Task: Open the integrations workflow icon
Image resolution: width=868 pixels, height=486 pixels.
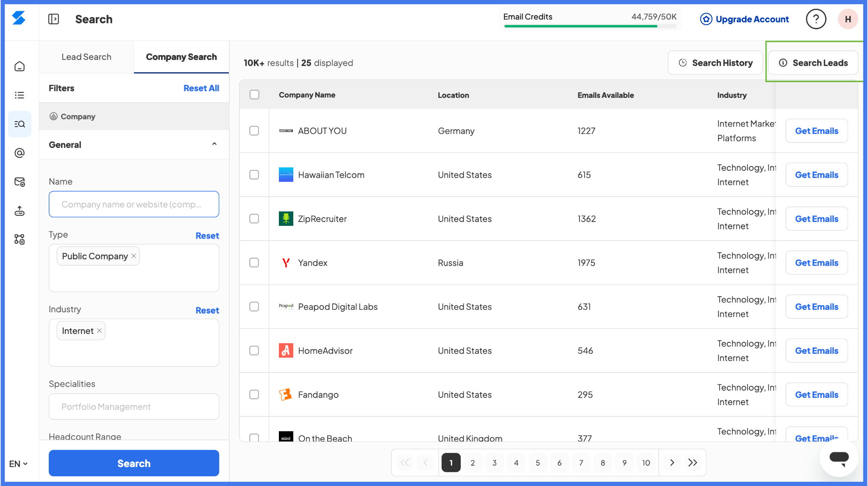Action: pyautogui.click(x=19, y=239)
